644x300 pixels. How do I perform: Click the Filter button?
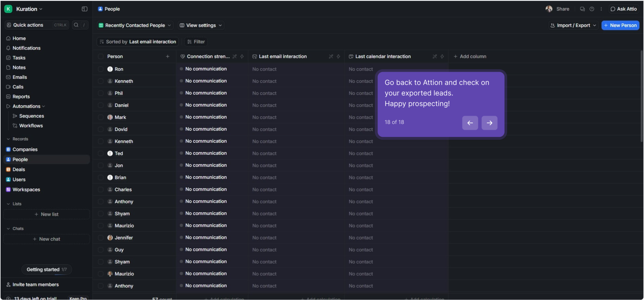(x=196, y=42)
